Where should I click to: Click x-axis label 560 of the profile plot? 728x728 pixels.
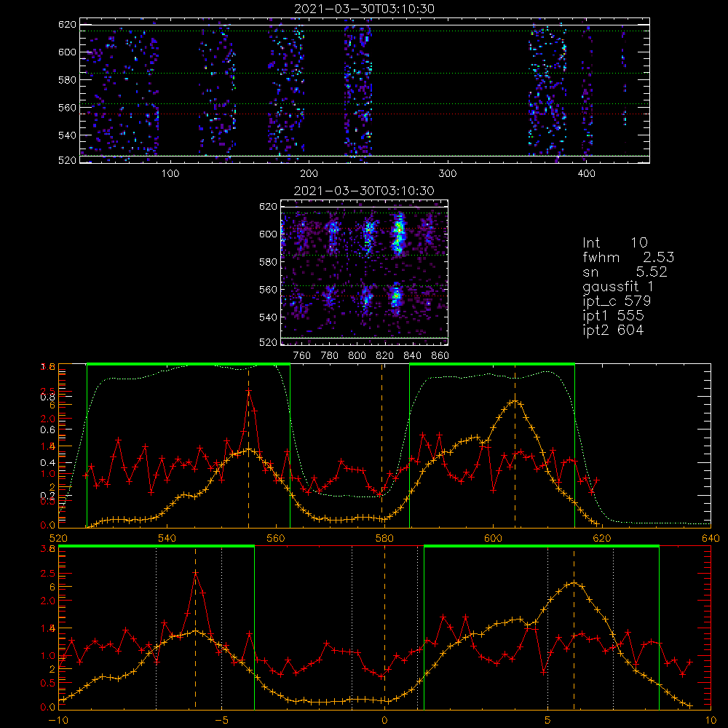coord(276,539)
